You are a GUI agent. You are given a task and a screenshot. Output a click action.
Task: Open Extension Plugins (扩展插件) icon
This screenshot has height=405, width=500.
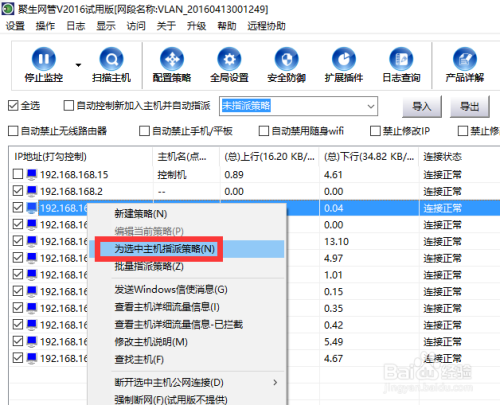coord(344,59)
